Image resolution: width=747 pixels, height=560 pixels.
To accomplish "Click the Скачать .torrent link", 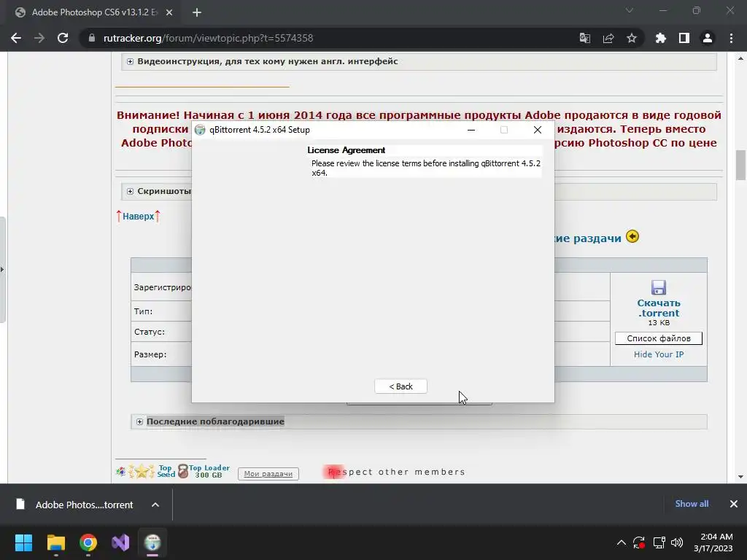I will (659, 308).
